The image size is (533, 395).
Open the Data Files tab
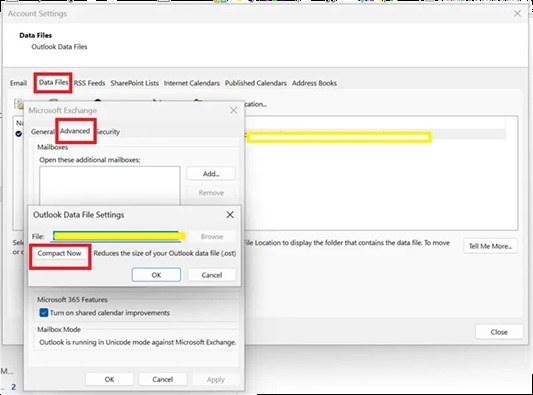pyautogui.click(x=53, y=83)
